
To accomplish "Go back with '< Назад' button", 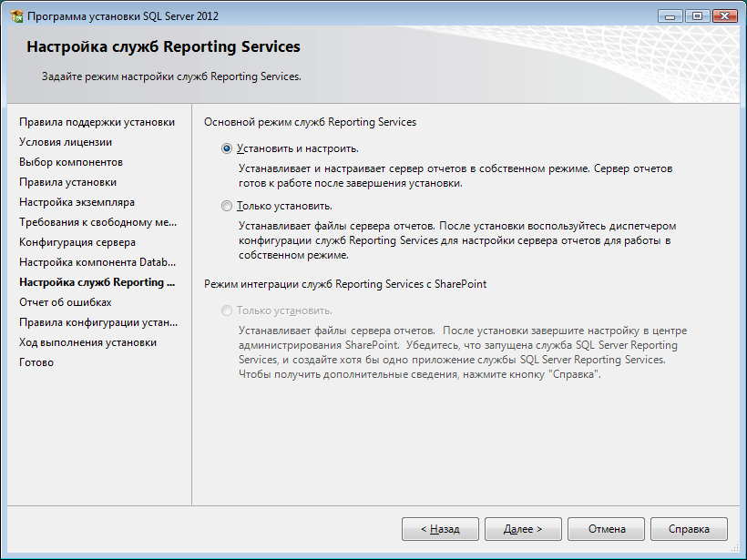I will pyautogui.click(x=440, y=529).
